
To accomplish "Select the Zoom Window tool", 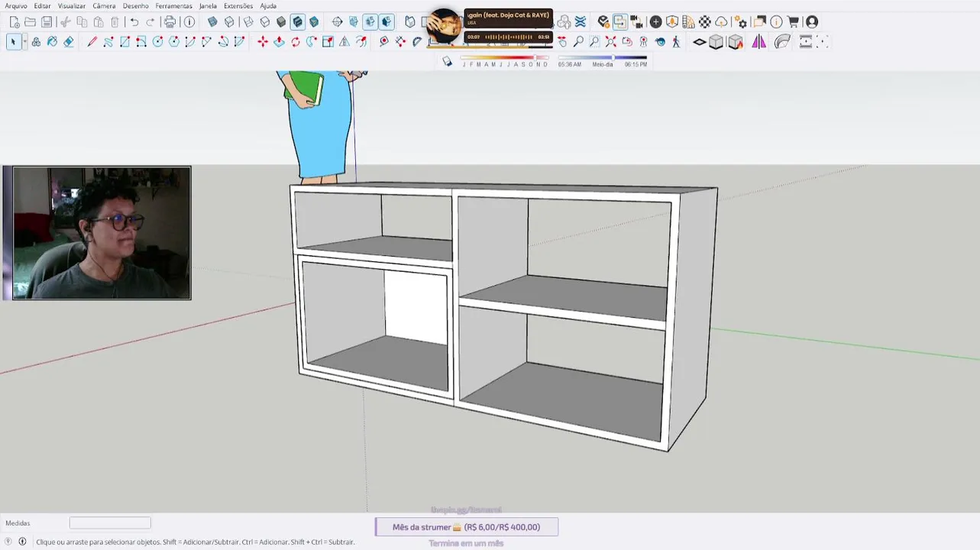I will point(594,42).
